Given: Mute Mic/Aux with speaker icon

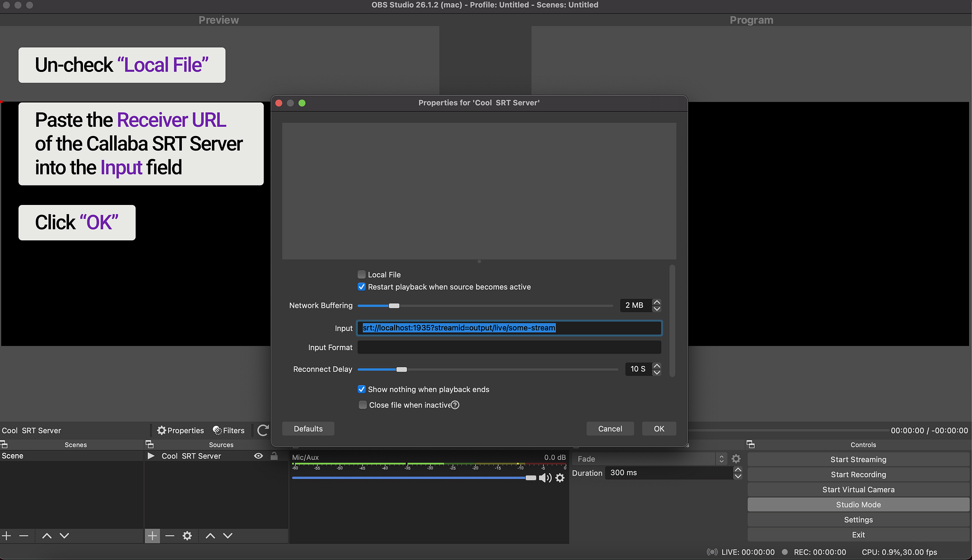Looking at the screenshot, I should [545, 478].
